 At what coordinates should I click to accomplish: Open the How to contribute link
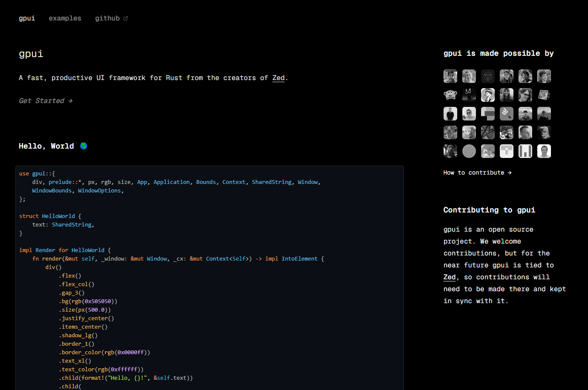[477, 172]
